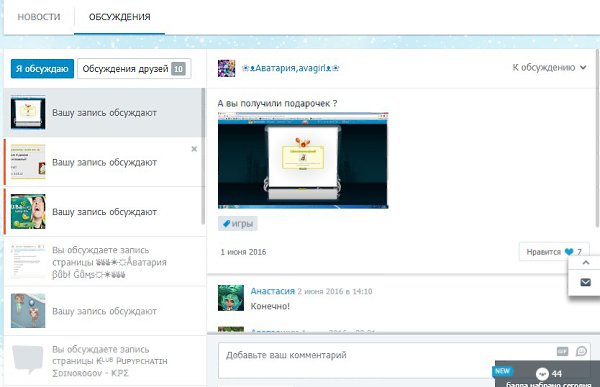Switch to the НОВОСТИ tab
The width and height of the screenshot is (600, 387).
(39, 17)
